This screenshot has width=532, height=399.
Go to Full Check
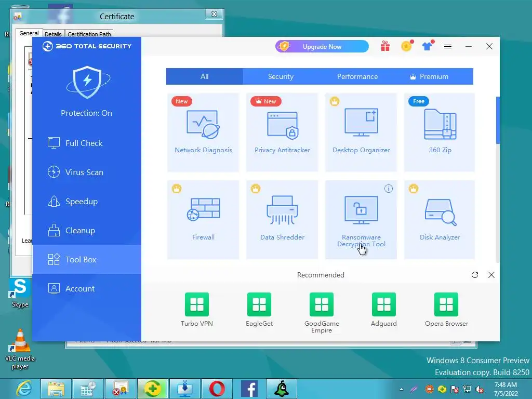(x=87, y=143)
